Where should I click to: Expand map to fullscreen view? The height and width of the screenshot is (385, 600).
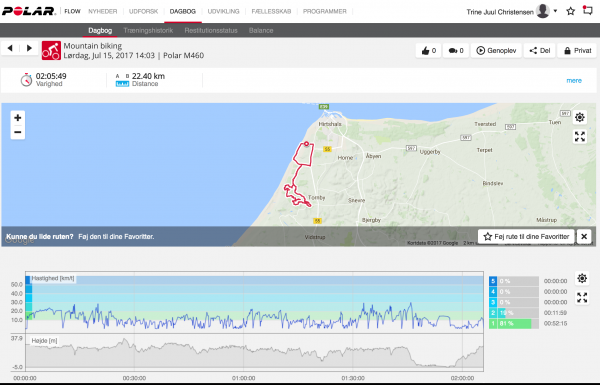click(580, 136)
